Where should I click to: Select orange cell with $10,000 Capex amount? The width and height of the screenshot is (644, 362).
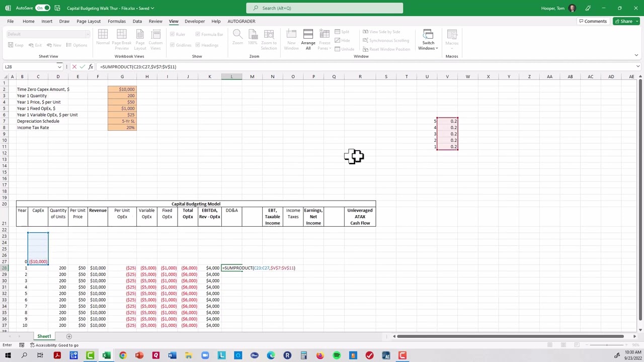click(x=122, y=89)
